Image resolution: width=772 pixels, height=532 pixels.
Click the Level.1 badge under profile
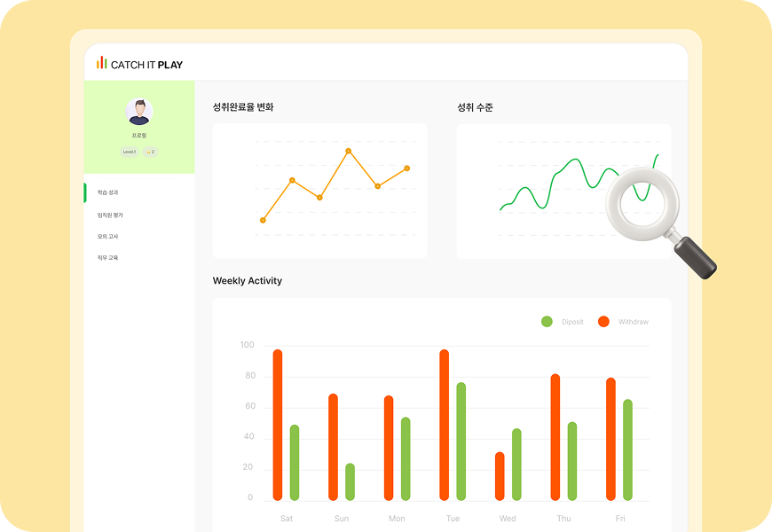click(x=130, y=152)
